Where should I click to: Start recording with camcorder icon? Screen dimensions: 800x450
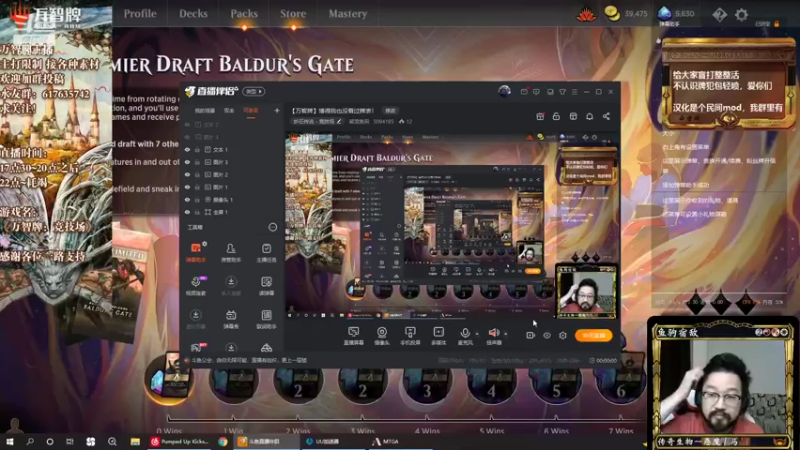click(531, 335)
